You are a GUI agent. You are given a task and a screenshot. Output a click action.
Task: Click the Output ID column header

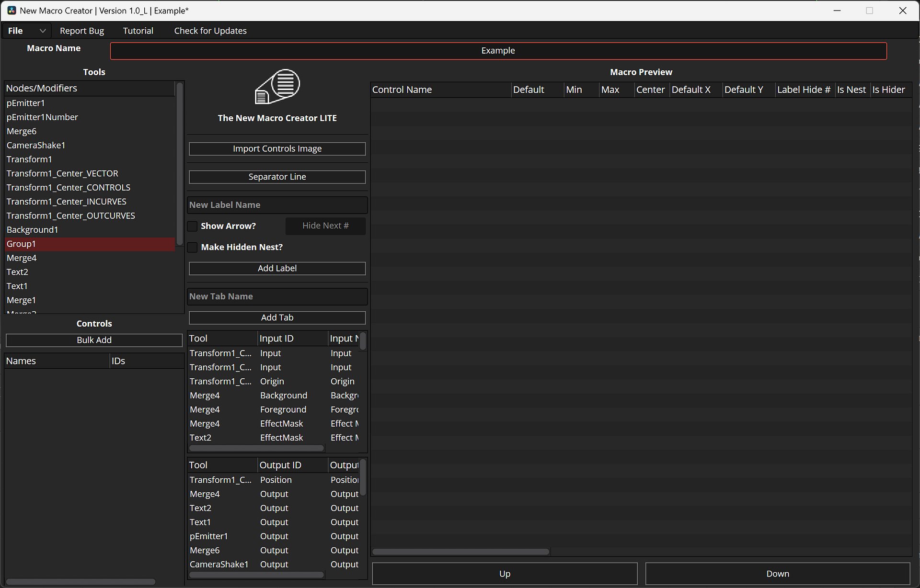point(293,465)
